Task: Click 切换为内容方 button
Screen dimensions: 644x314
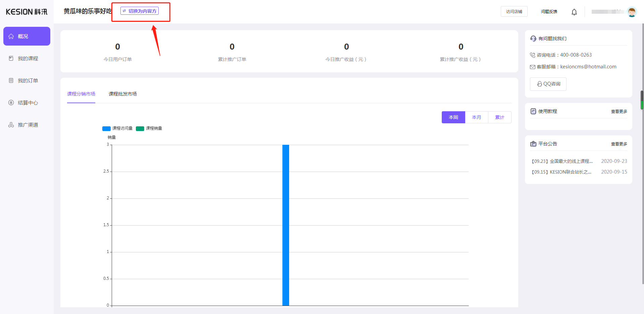Action: pyautogui.click(x=140, y=11)
